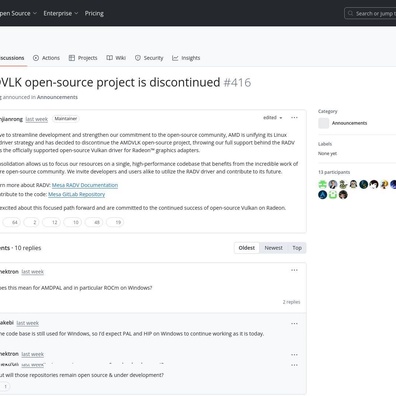The width and height of the screenshot is (396, 396).
Task: Expand the Enterprise header menu
Action: pyautogui.click(x=61, y=13)
